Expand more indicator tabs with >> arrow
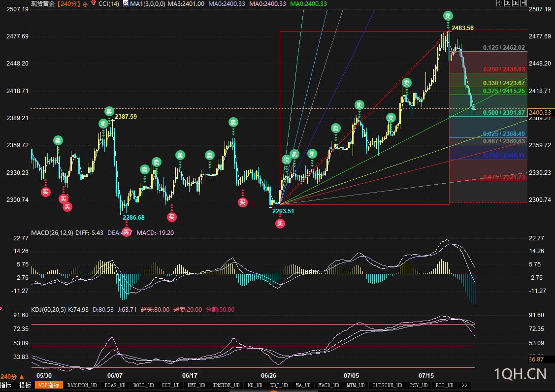 pyautogui.click(x=464, y=386)
